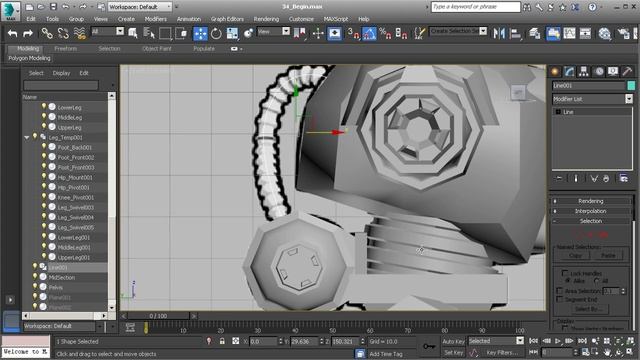Activate Bind to Space Warp tool
640x360 pixels.
coord(80,33)
